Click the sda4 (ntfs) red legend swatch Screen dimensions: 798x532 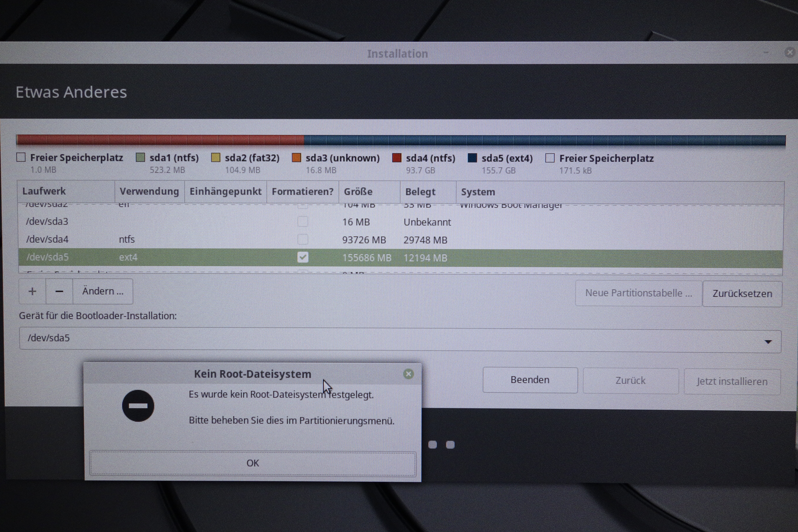pyautogui.click(x=397, y=158)
